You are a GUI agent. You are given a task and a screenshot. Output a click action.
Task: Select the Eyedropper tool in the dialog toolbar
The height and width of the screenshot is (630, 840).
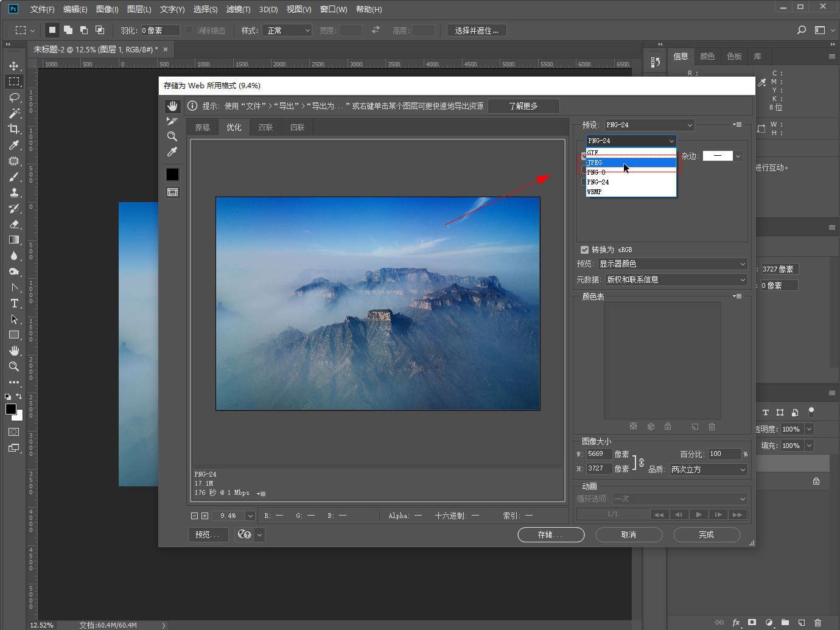(x=172, y=152)
